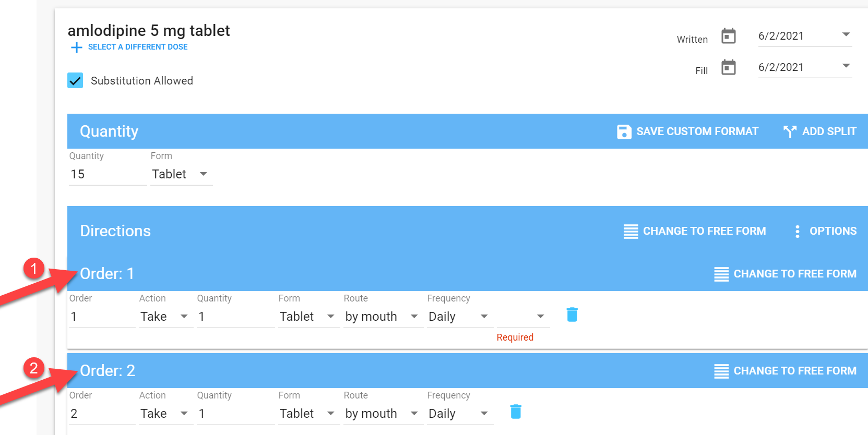Click Change to Free Form for Order 2
The height and width of the screenshot is (435, 868).
tap(786, 371)
